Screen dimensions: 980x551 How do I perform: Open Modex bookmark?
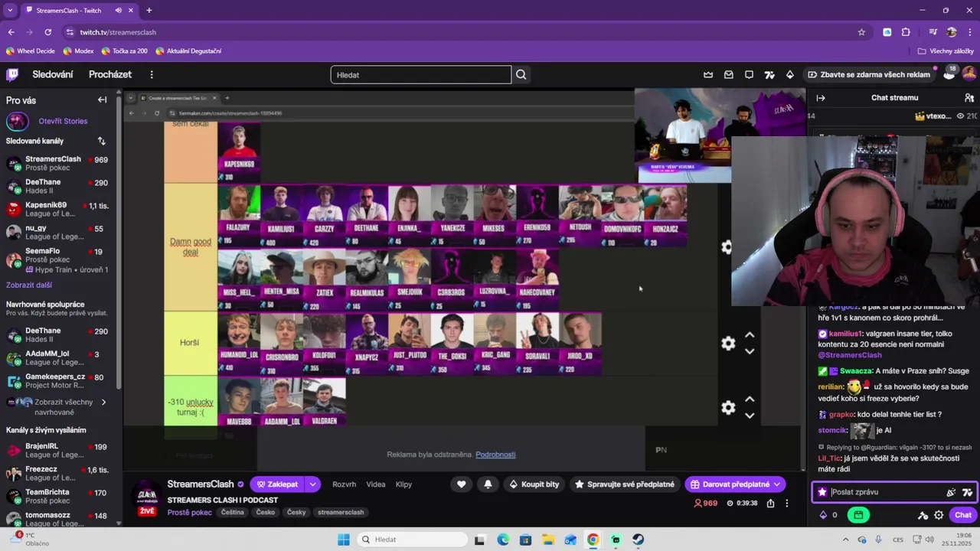79,51
